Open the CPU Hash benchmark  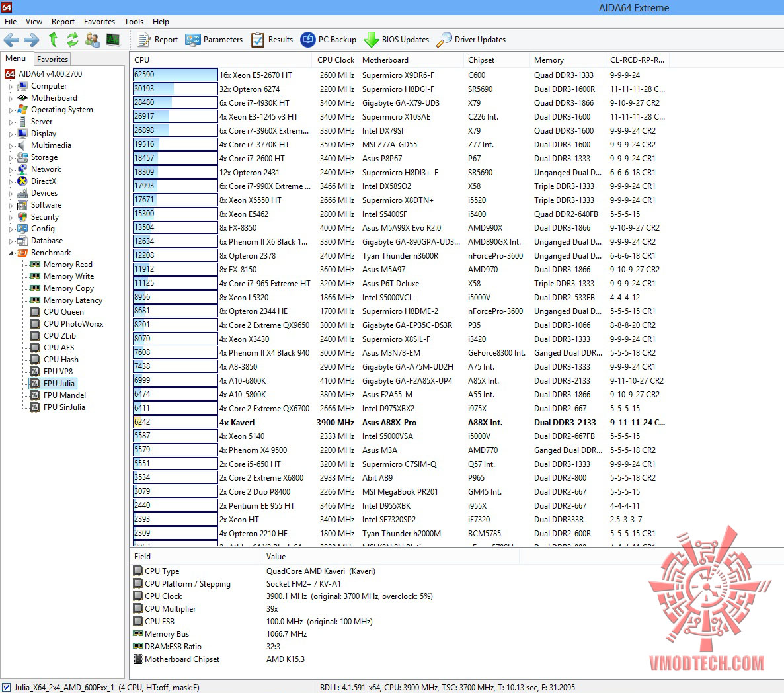pyautogui.click(x=54, y=360)
